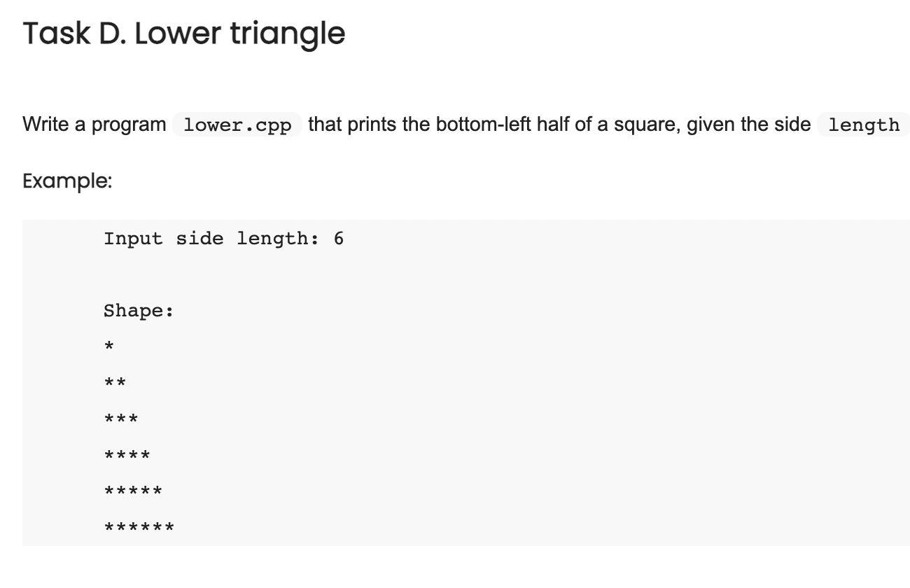Click the "Input side length: 6" line

pyautogui.click(x=224, y=239)
